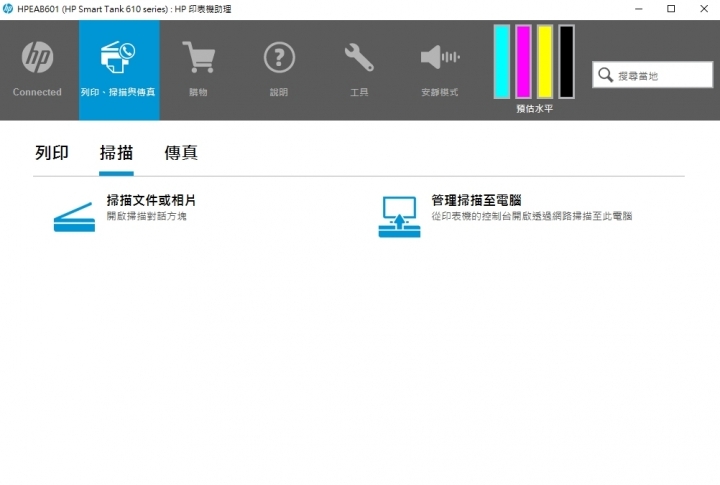Viewport: 720px width, 485px height.
Task: Select 列印、掃描與傳真 printer icon
Action: [118, 59]
